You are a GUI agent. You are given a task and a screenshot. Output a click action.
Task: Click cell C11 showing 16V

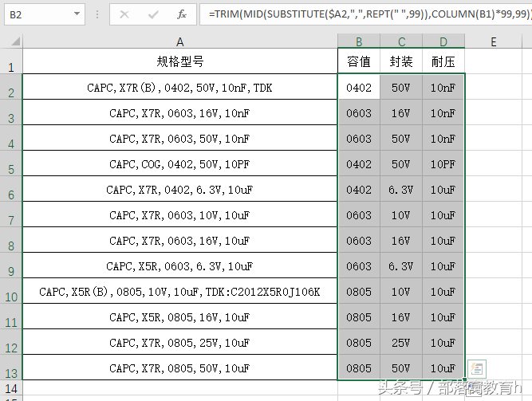[x=401, y=316]
